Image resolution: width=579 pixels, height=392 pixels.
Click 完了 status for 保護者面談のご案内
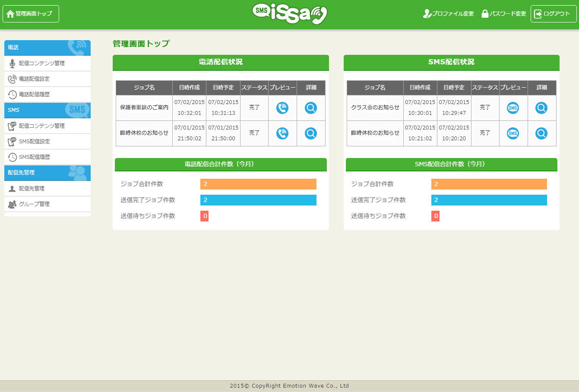coord(254,107)
